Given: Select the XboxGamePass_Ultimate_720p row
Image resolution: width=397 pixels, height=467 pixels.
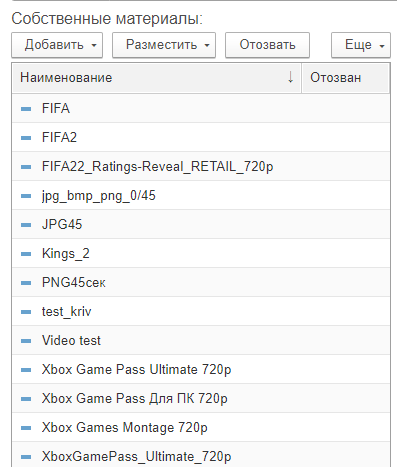Looking at the screenshot, I should (x=201, y=456).
